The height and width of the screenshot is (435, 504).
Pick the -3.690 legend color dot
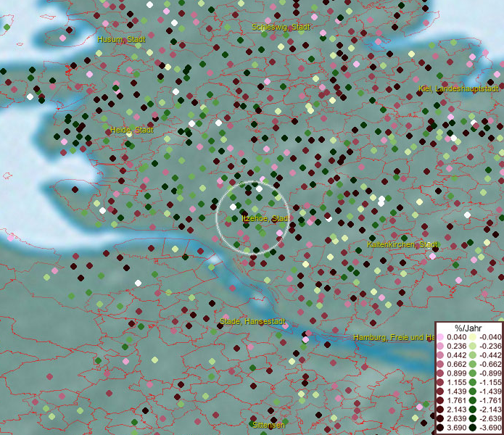(x=473, y=428)
